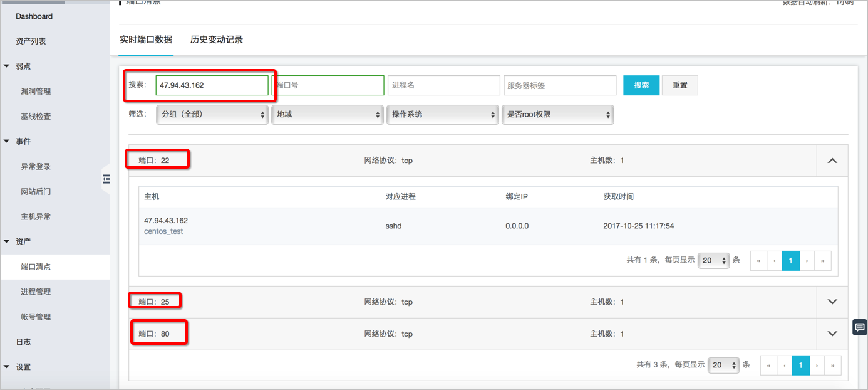Click the 进程名 input field
868x390 pixels.
pos(444,85)
